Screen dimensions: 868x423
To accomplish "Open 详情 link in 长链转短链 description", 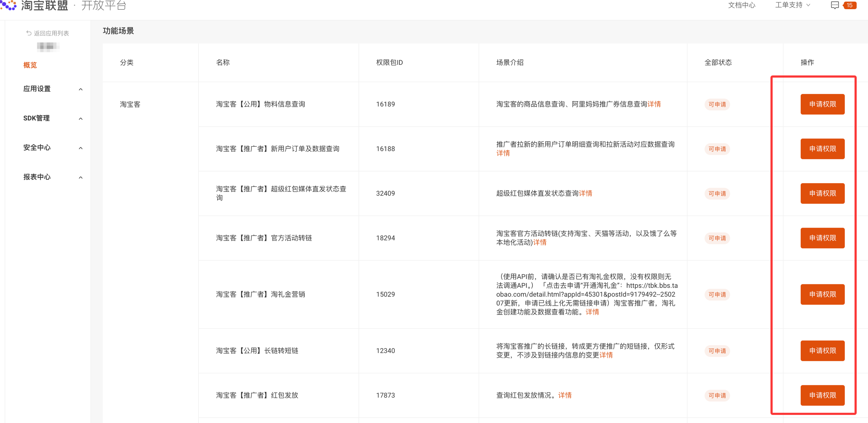I will pyautogui.click(x=606, y=355).
